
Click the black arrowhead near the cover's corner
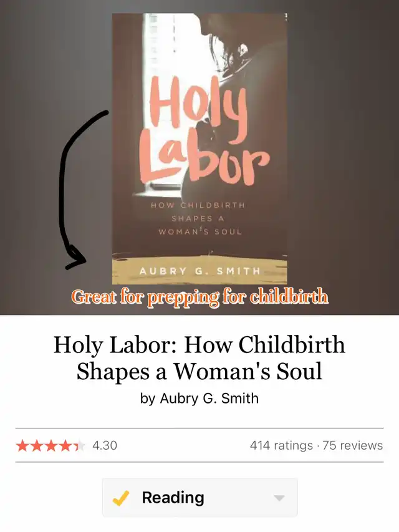point(76,259)
